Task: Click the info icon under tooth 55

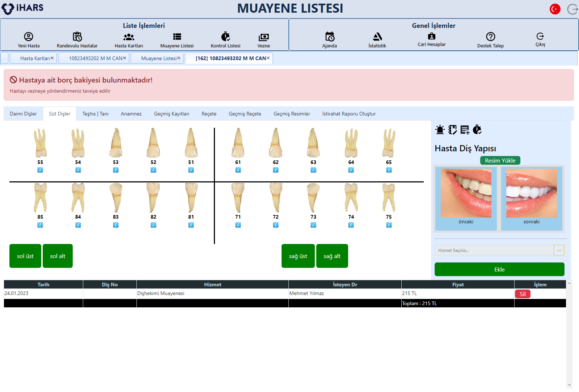Action: point(40,170)
